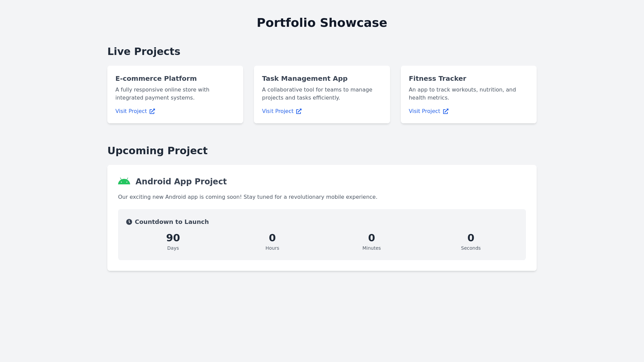Click the Upcoming Project section heading
This screenshot has width=644, height=362.
(x=157, y=151)
